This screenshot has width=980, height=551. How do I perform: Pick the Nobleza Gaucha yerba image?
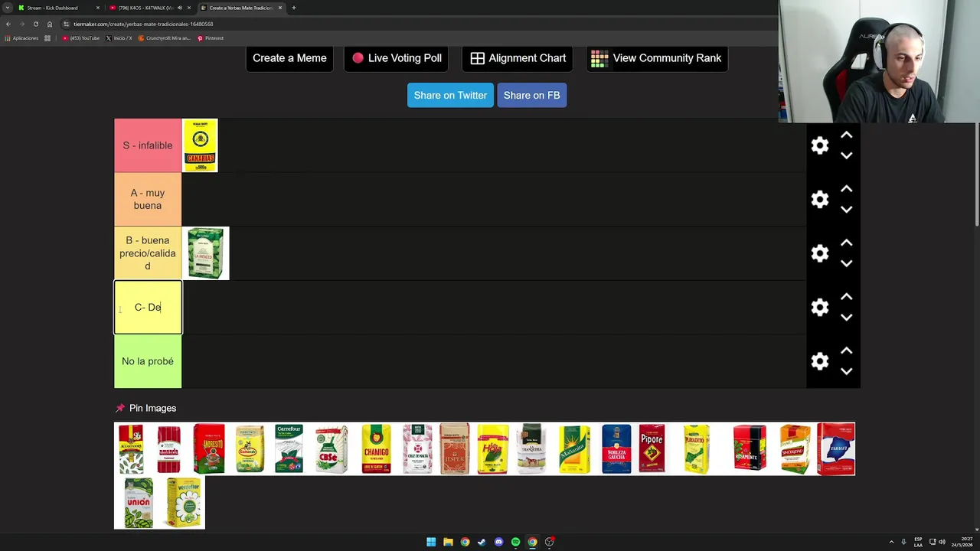(x=616, y=448)
